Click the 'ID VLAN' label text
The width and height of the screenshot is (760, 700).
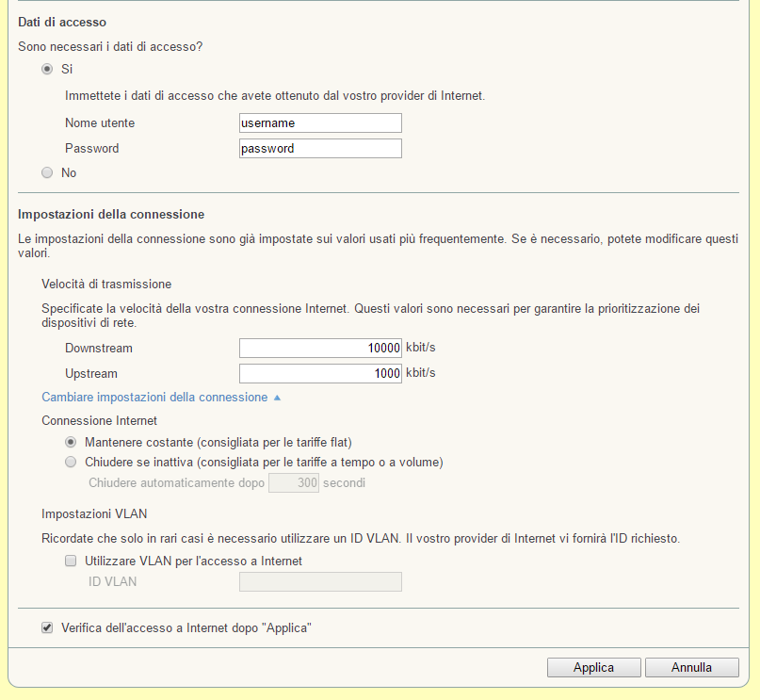click(112, 581)
